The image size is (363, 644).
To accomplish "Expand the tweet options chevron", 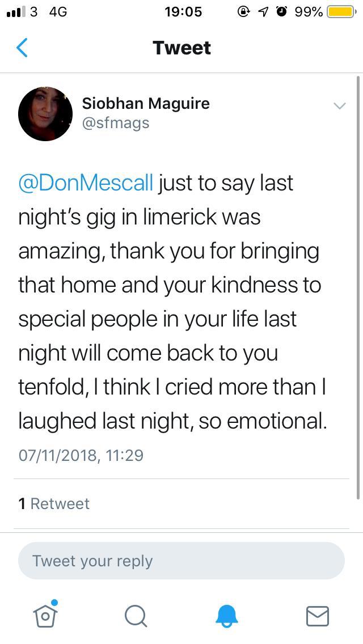I will [339, 105].
